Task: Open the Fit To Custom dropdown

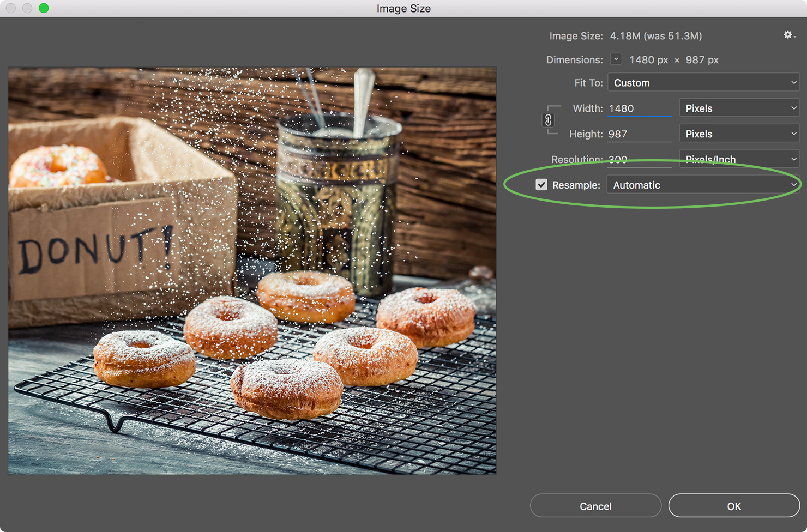Action: coord(704,83)
